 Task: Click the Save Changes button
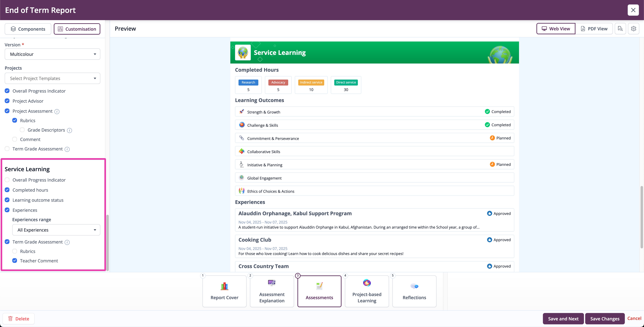(605, 319)
